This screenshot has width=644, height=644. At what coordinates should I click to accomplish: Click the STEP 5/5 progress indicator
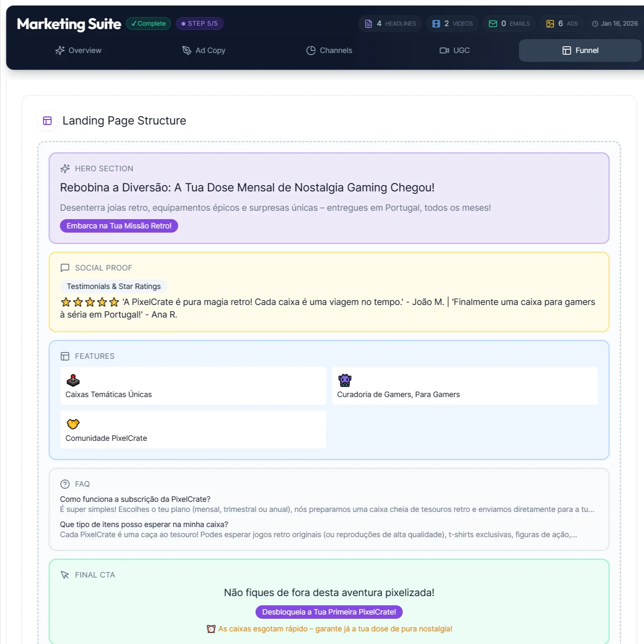click(200, 24)
